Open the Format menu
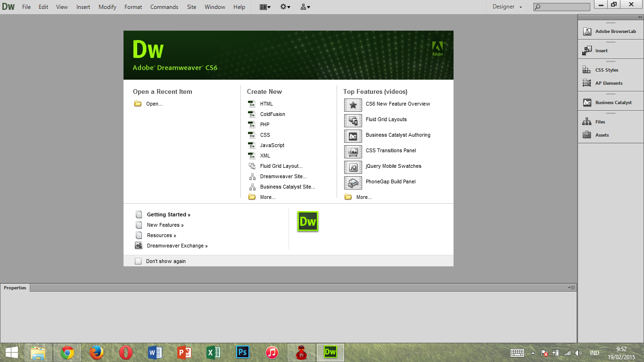The height and width of the screenshot is (362, 644). (x=133, y=7)
